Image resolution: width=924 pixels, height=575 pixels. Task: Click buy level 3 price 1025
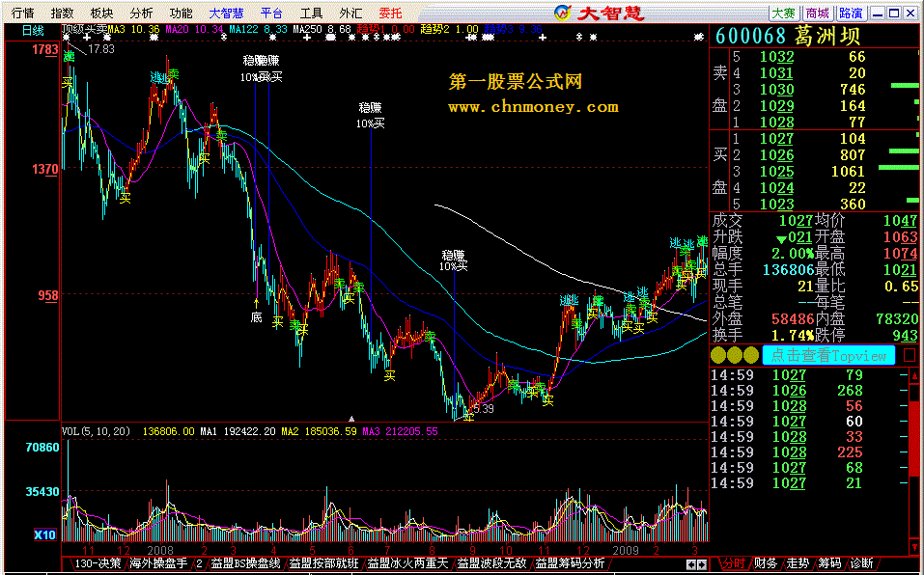[x=776, y=172]
